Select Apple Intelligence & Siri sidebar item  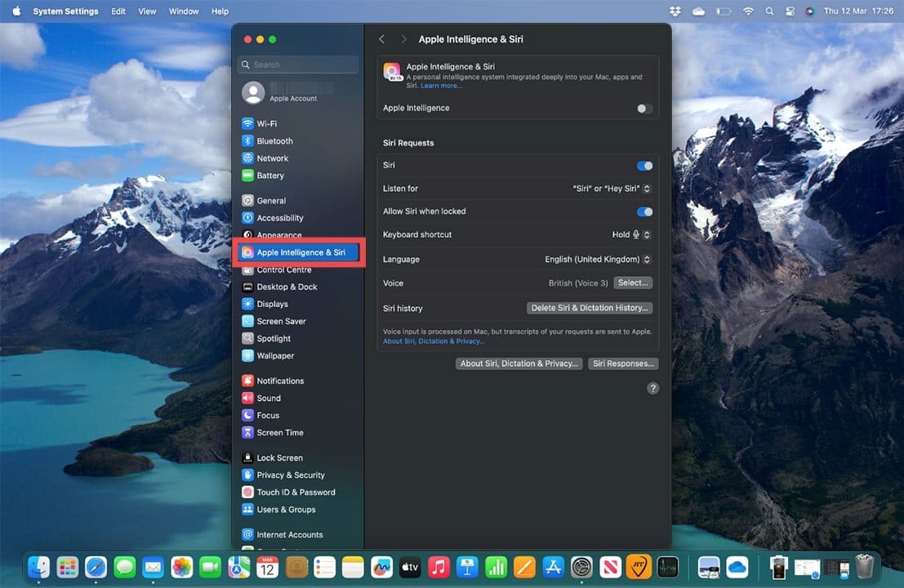[x=298, y=252]
